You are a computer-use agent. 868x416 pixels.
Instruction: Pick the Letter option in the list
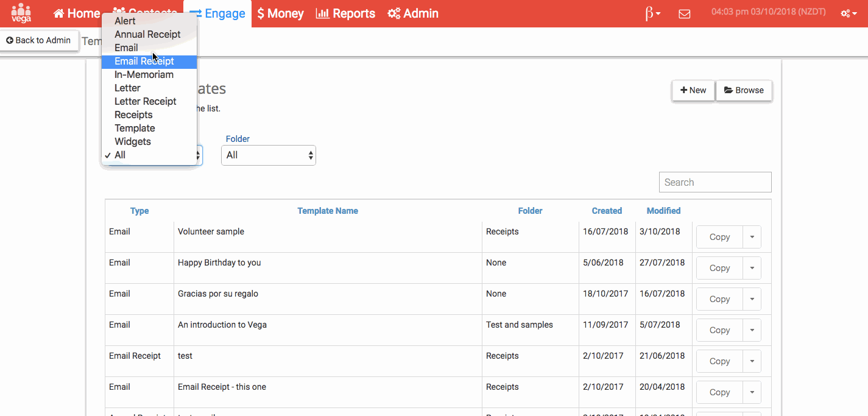[149, 88]
